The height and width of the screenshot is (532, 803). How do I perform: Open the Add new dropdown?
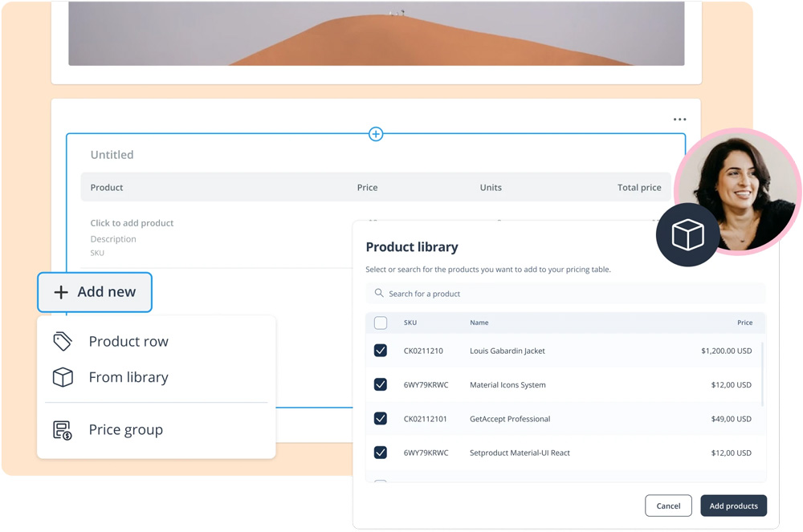95,292
